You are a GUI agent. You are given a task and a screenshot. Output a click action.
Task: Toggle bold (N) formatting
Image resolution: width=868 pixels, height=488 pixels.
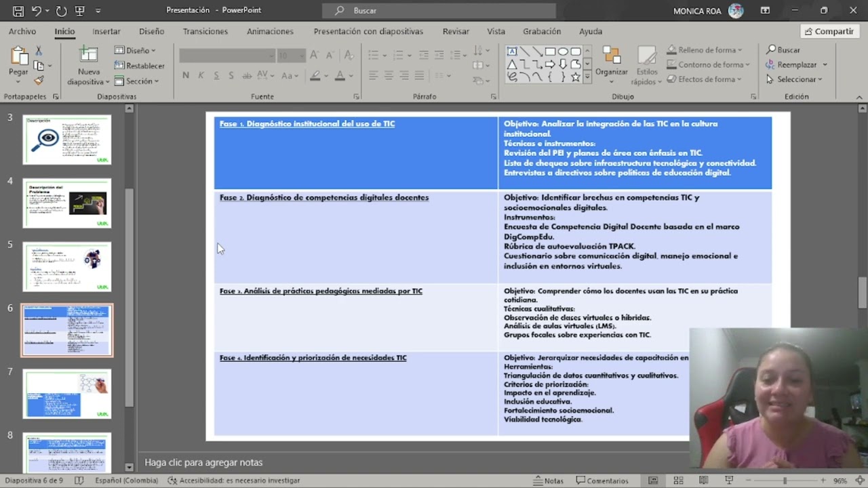[186, 75]
